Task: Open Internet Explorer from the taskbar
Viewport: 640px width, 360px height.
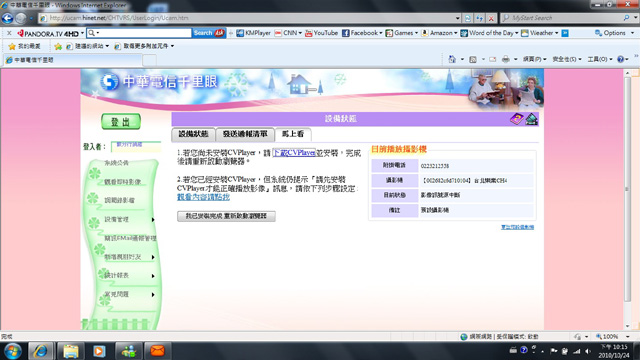Action: pos(40,351)
